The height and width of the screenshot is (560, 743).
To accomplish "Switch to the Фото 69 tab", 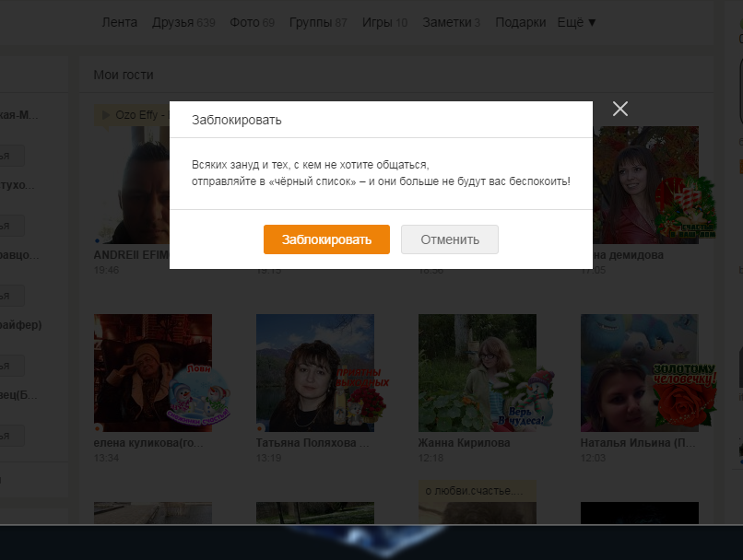I will click(x=252, y=22).
